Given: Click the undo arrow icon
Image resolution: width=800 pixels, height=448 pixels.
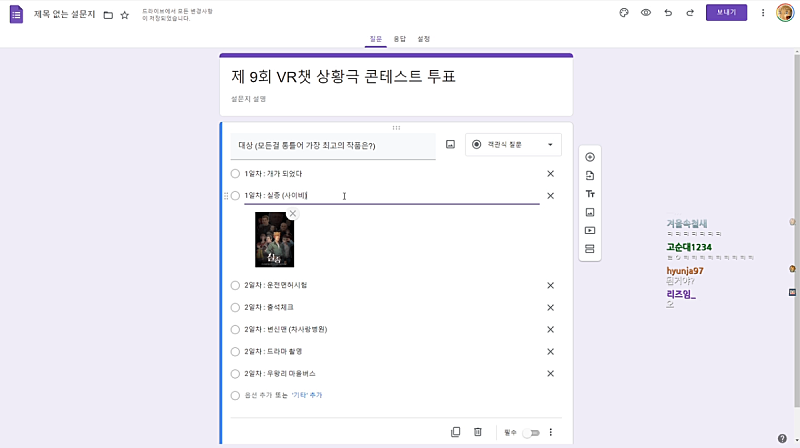Looking at the screenshot, I should click(x=668, y=13).
